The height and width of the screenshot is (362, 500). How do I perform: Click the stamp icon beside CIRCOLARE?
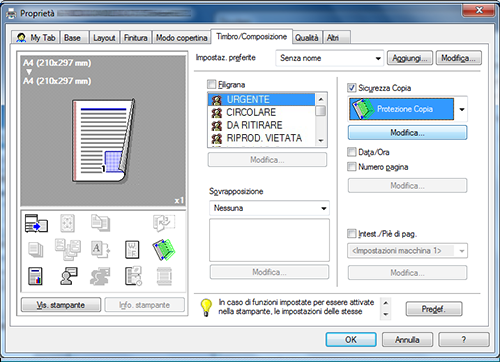pyautogui.click(x=217, y=113)
